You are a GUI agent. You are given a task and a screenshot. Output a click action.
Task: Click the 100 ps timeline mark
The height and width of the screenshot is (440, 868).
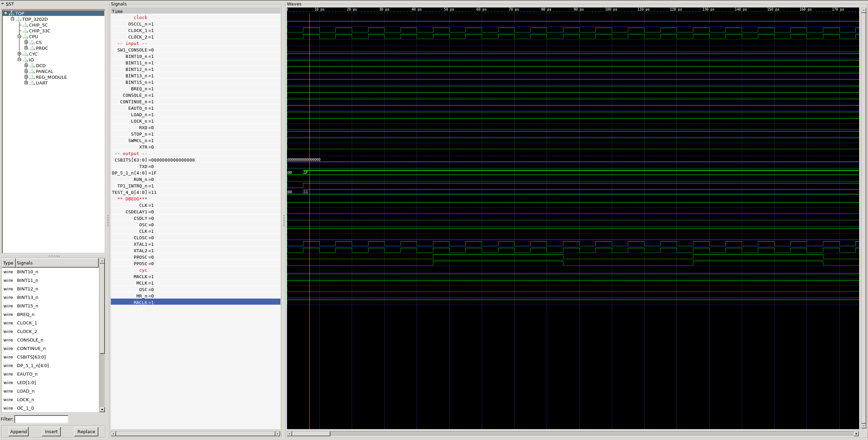(x=611, y=10)
